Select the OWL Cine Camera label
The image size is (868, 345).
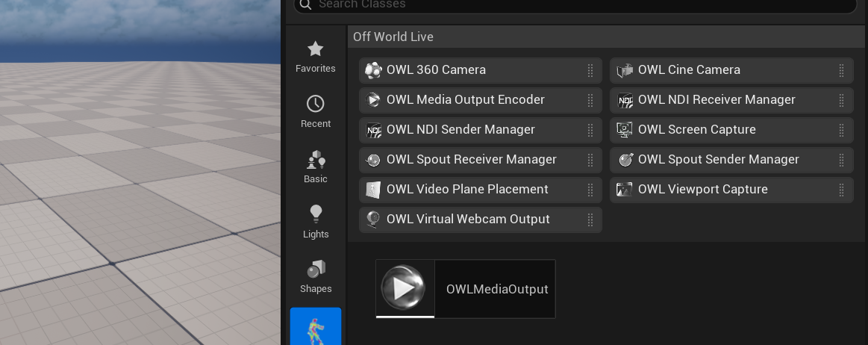coord(689,69)
